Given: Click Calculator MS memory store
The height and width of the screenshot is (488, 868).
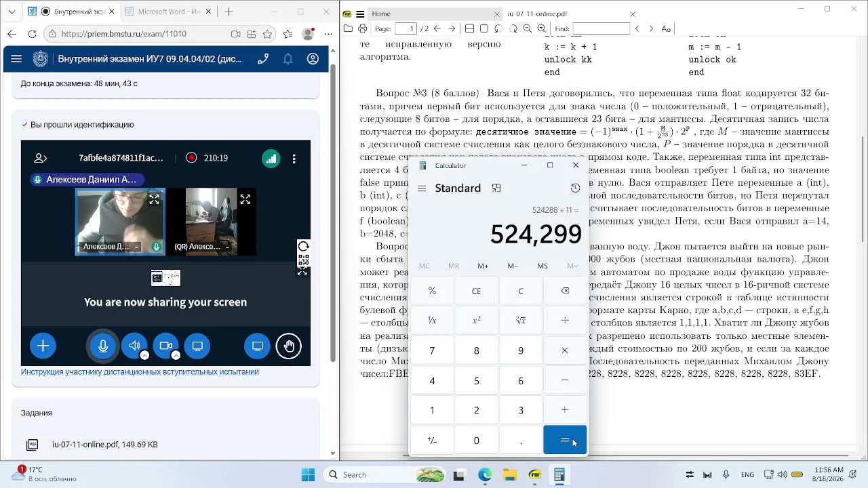Looking at the screenshot, I should [x=542, y=266].
